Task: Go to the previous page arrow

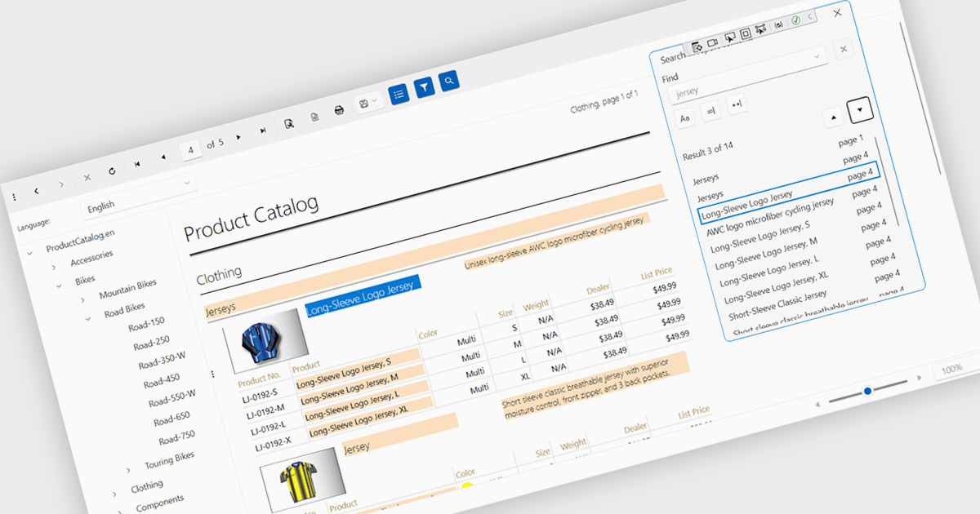Action: point(163,157)
